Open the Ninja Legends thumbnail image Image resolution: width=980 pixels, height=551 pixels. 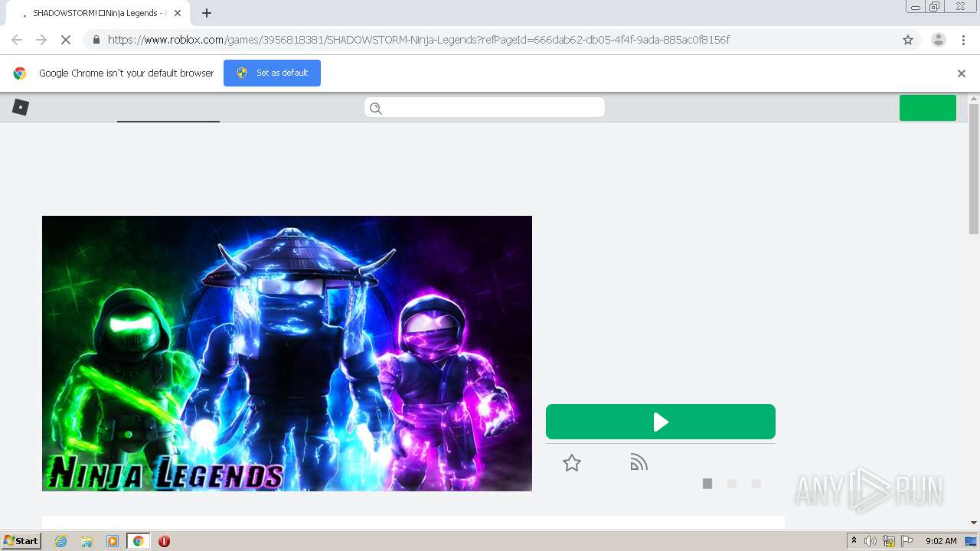coord(286,353)
